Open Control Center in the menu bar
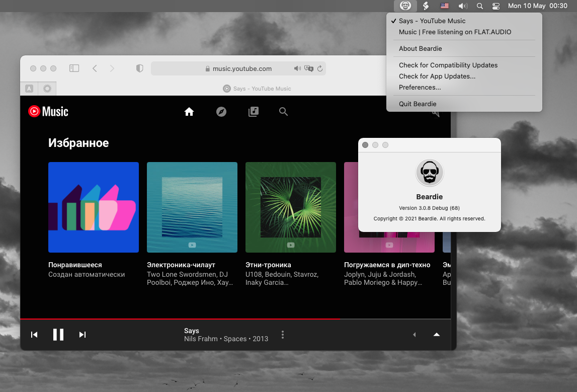Viewport: 577px width, 392px height. click(x=496, y=6)
